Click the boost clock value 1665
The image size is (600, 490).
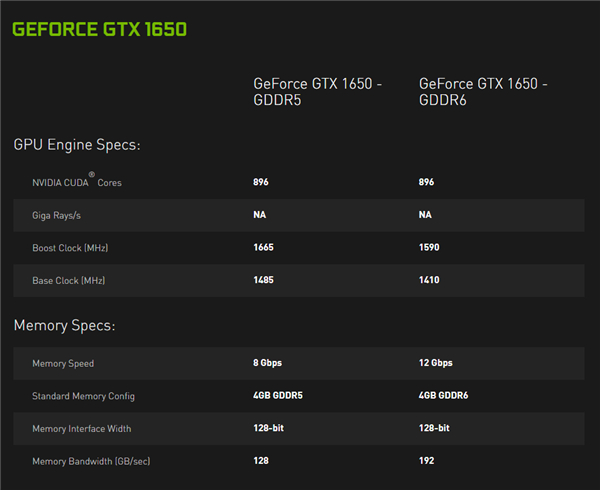coord(263,247)
